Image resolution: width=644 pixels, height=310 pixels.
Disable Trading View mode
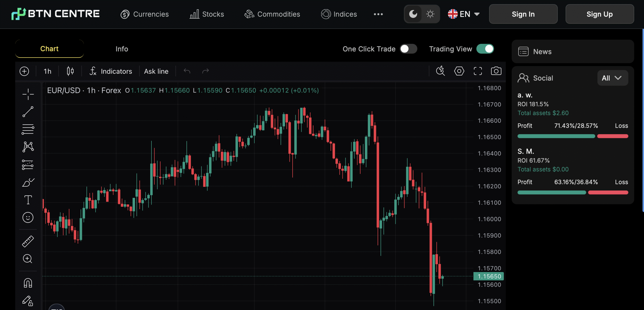tap(485, 49)
